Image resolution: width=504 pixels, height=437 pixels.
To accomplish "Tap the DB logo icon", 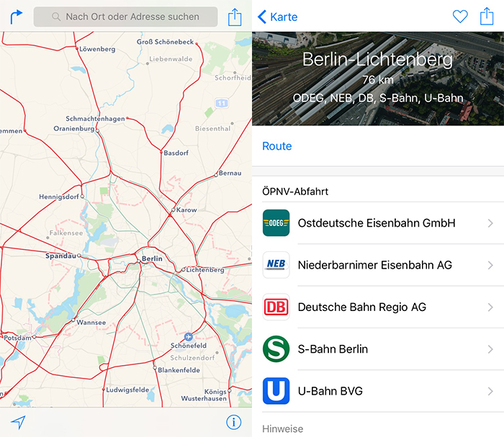I will click(276, 307).
